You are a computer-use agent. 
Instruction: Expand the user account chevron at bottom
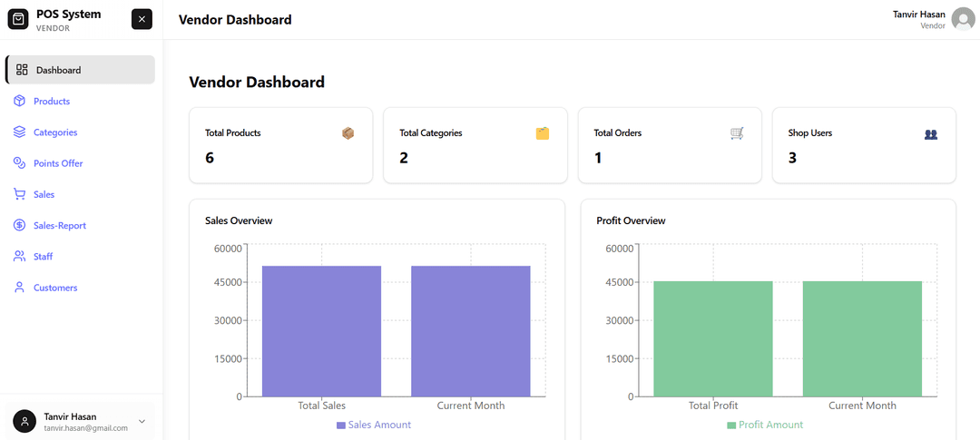point(142,421)
